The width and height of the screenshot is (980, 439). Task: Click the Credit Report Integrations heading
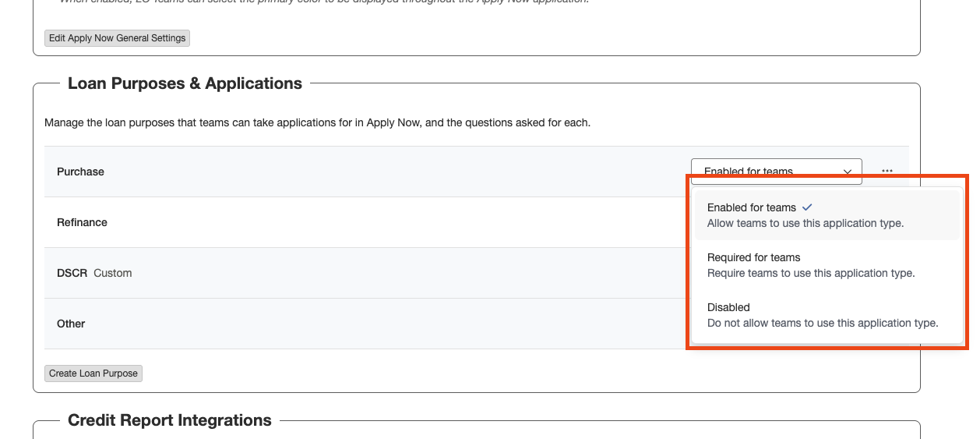pyautogui.click(x=170, y=420)
